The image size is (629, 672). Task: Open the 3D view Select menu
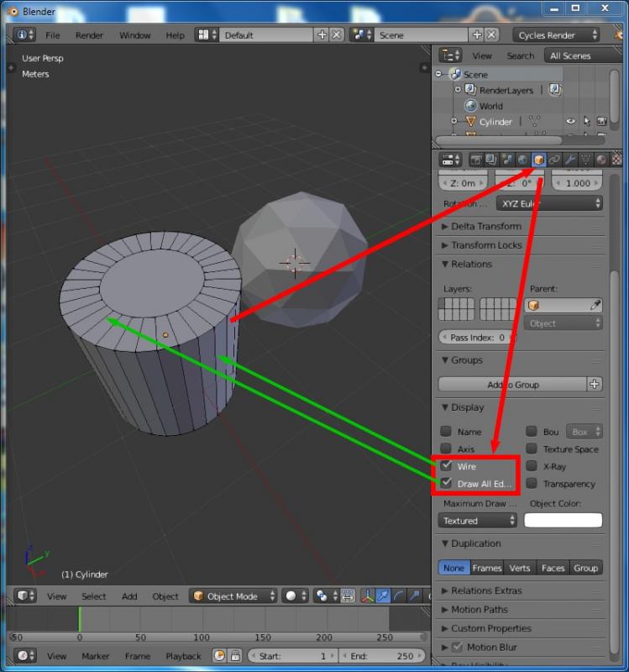click(93, 596)
